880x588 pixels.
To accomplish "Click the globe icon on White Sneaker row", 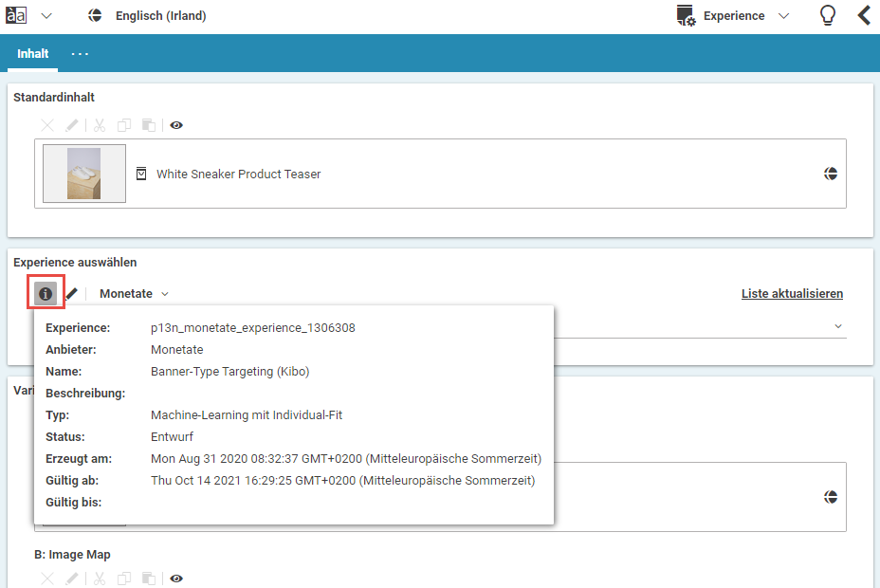I will (x=831, y=174).
